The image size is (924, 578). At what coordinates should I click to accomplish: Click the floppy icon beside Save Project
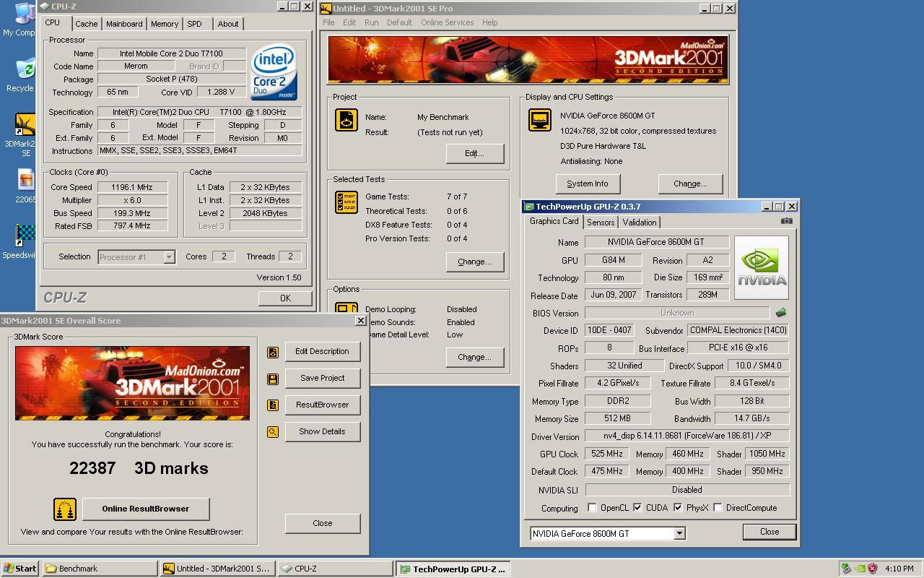click(x=273, y=379)
